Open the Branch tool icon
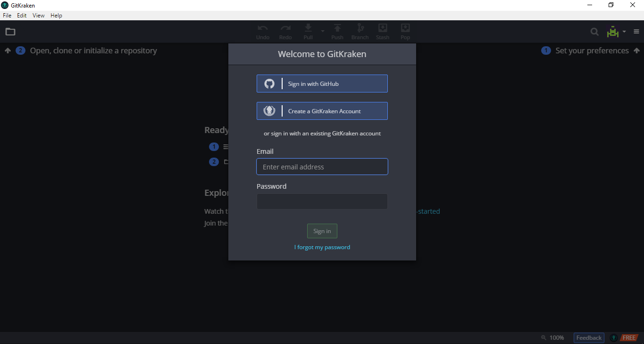This screenshot has width=644, height=344. click(360, 28)
